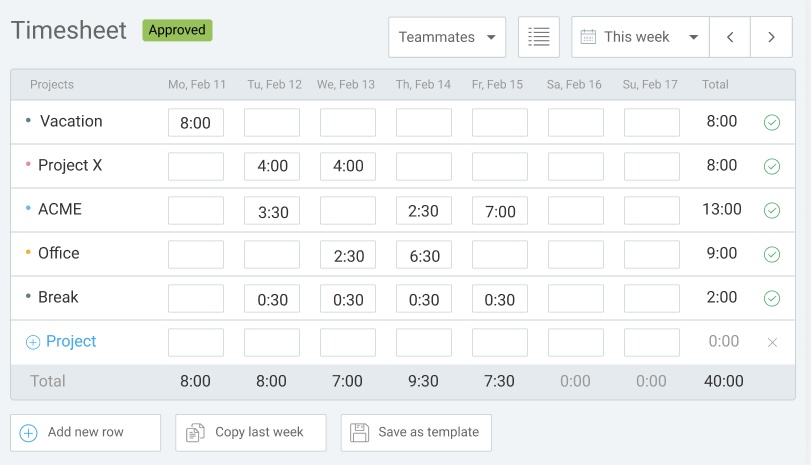Switch to the list view icon
Screen dimensions: 811x465
(538, 37)
